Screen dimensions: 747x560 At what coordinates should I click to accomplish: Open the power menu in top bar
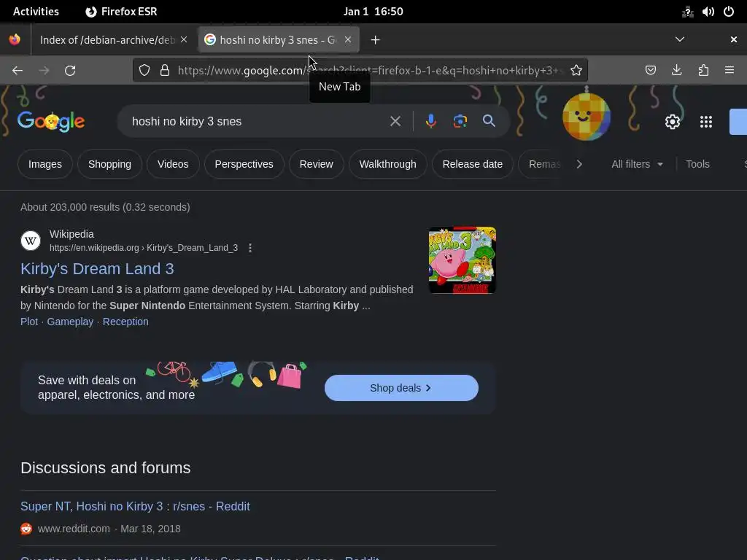[729, 12]
